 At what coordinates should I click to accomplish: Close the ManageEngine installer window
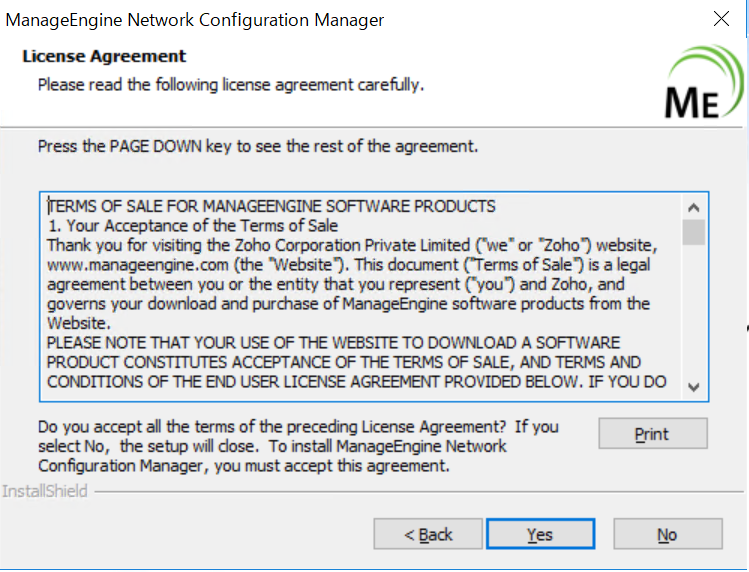[721, 20]
